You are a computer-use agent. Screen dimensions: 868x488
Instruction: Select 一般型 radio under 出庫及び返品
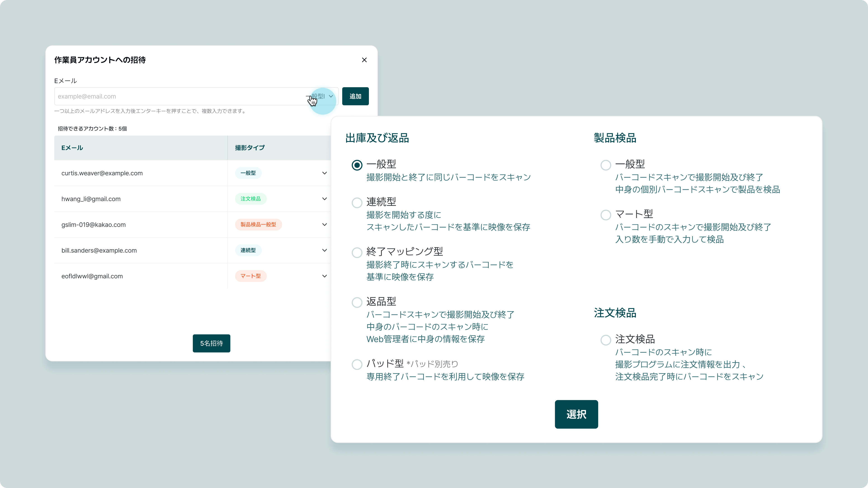click(357, 165)
